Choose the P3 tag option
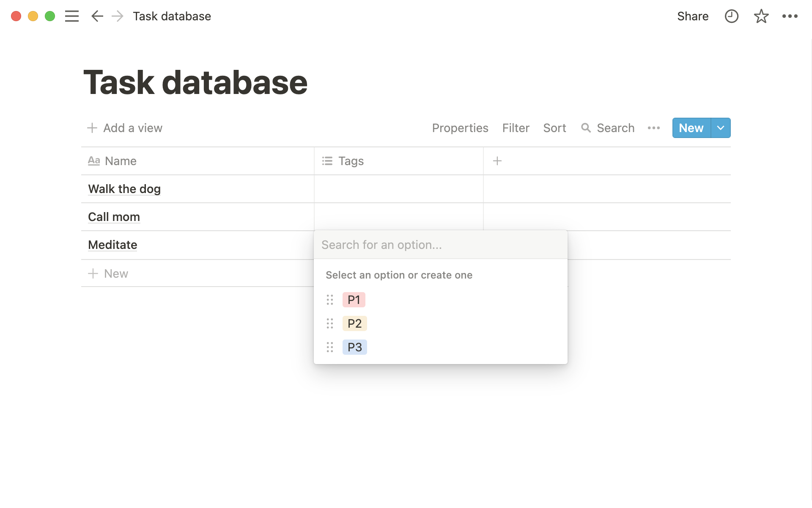The image size is (812, 508). (x=354, y=347)
